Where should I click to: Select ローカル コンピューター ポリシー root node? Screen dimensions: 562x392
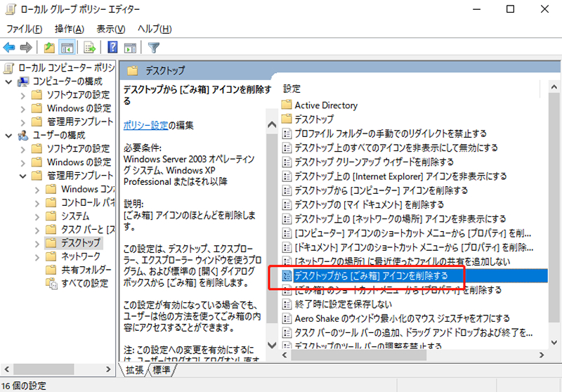[66, 67]
